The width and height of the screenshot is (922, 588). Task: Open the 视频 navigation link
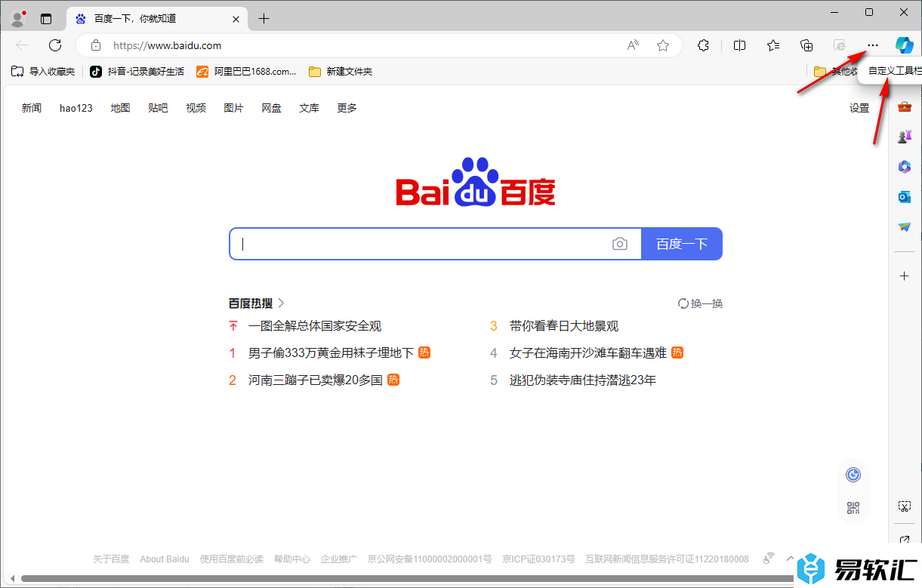tap(196, 108)
